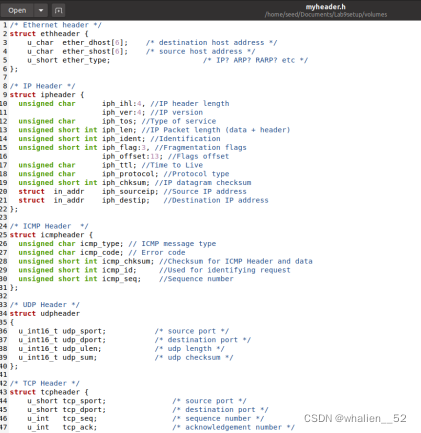Click the iph_ident field
This screenshot has width=421, height=433.
pos(123,139)
